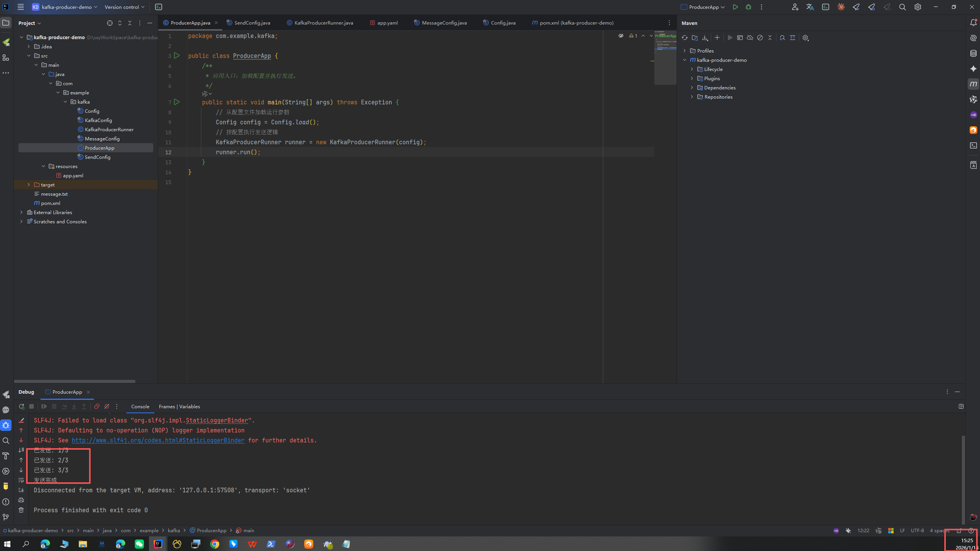The image size is (980, 551).
Task: Switch to the KafkaProducerRunner.java editor tab
Action: 323,23
